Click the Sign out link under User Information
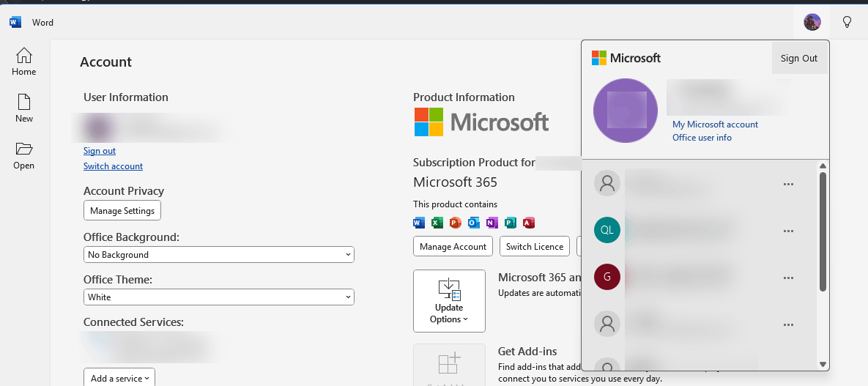Image resolution: width=868 pixels, height=386 pixels. coord(100,151)
